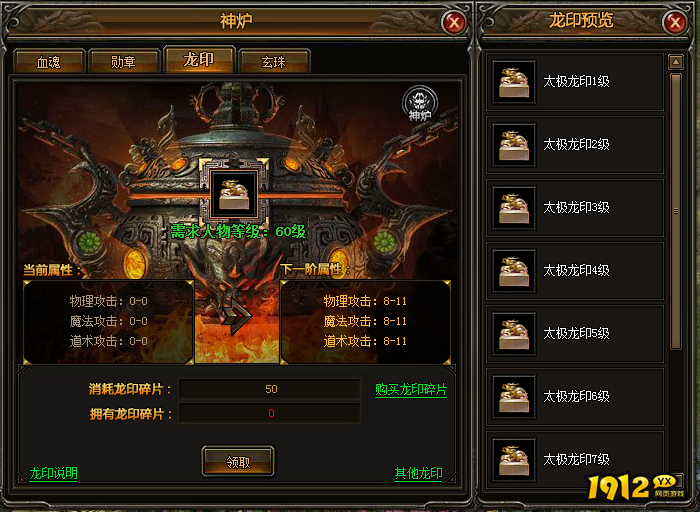Click the 太极龙印1级 seal icon

[514, 82]
